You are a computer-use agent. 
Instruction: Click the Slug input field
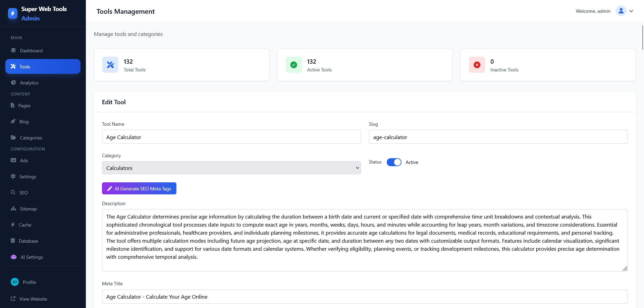tap(498, 137)
